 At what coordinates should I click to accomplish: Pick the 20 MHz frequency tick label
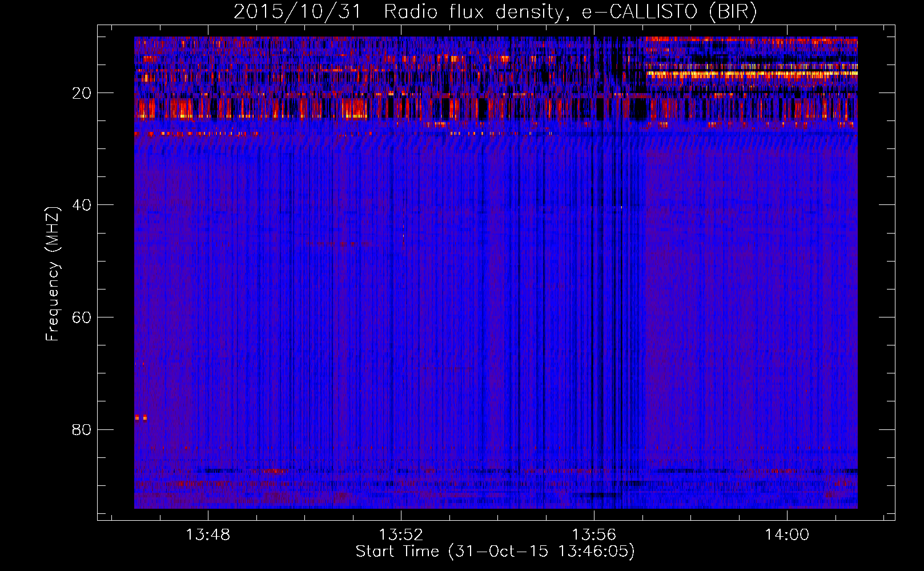point(82,93)
